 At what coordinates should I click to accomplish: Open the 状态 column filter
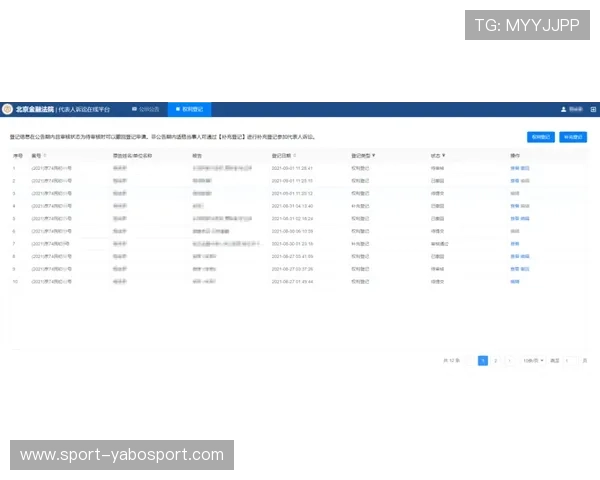point(444,156)
